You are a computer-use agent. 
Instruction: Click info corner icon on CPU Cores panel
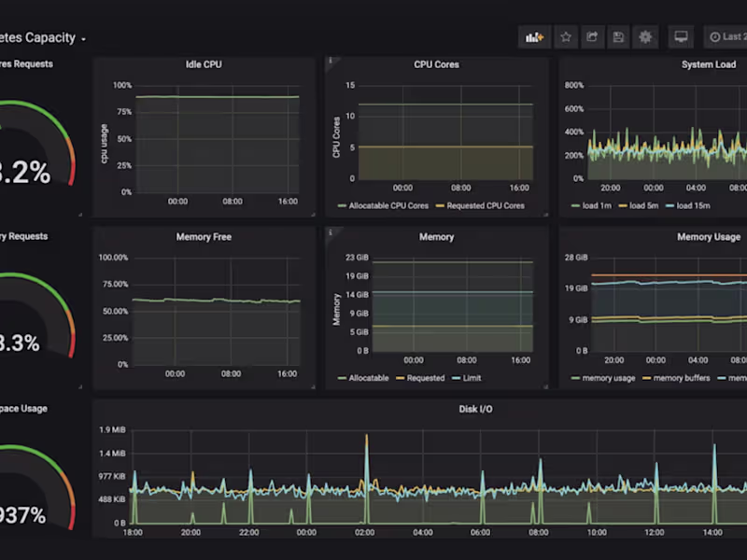pos(329,61)
